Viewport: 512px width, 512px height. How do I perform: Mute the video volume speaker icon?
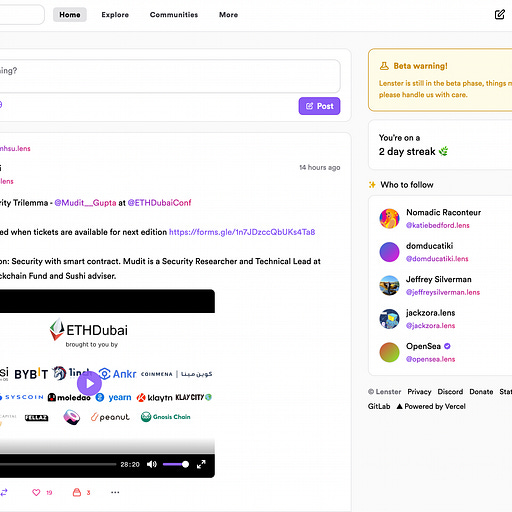click(x=152, y=464)
